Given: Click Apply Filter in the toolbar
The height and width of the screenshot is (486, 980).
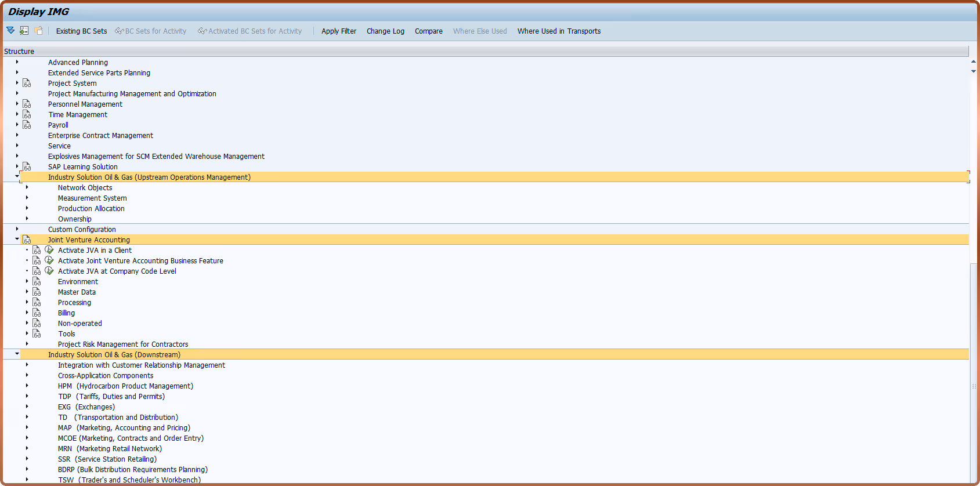Looking at the screenshot, I should point(339,31).
